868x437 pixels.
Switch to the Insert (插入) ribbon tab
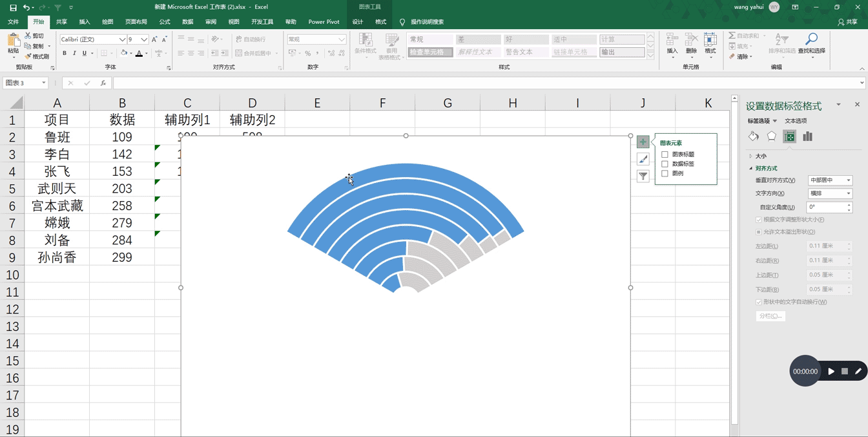pos(85,21)
